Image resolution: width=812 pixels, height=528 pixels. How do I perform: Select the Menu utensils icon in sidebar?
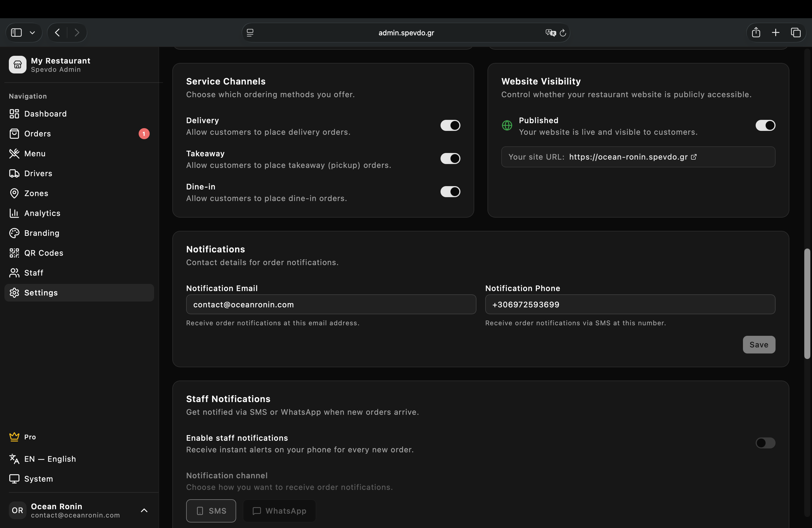pos(14,154)
